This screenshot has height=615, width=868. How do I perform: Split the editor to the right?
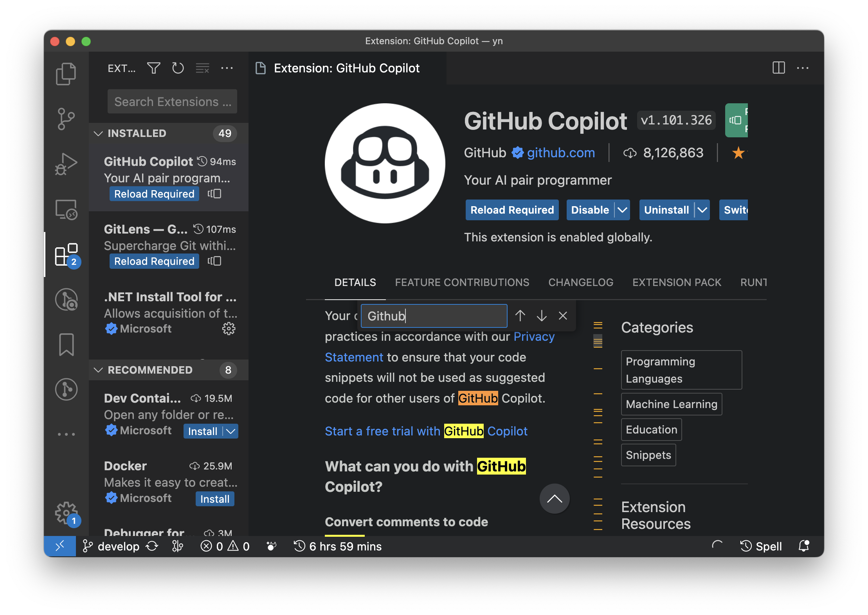778,68
